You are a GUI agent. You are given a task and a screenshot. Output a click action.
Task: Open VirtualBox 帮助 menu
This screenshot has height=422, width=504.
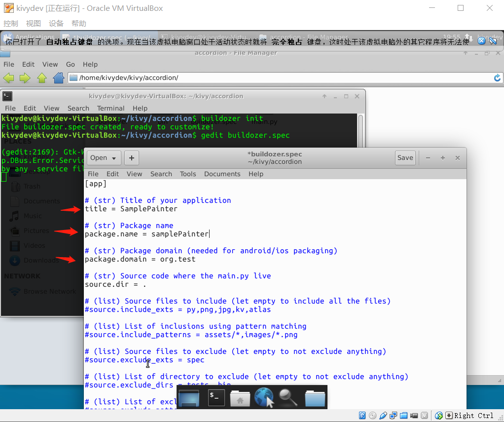click(79, 24)
